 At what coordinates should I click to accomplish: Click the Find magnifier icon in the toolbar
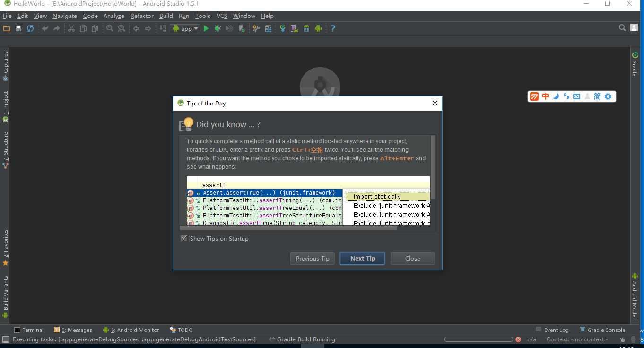coord(110,28)
